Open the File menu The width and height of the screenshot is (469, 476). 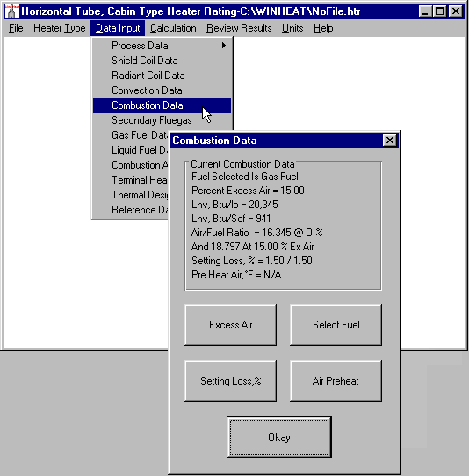coord(16,28)
